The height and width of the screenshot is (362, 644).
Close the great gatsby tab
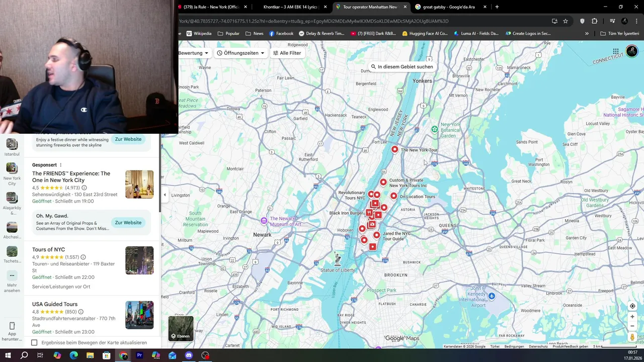(485, 7)
